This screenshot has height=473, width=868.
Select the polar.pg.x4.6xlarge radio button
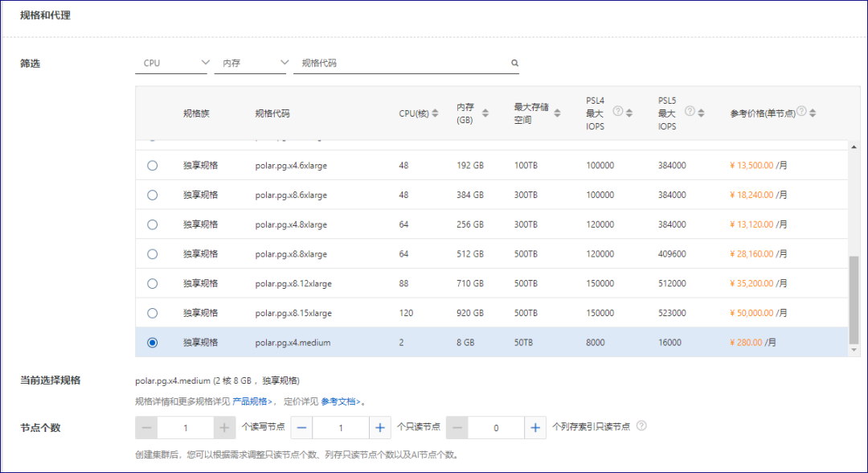[x=153, y=165]
